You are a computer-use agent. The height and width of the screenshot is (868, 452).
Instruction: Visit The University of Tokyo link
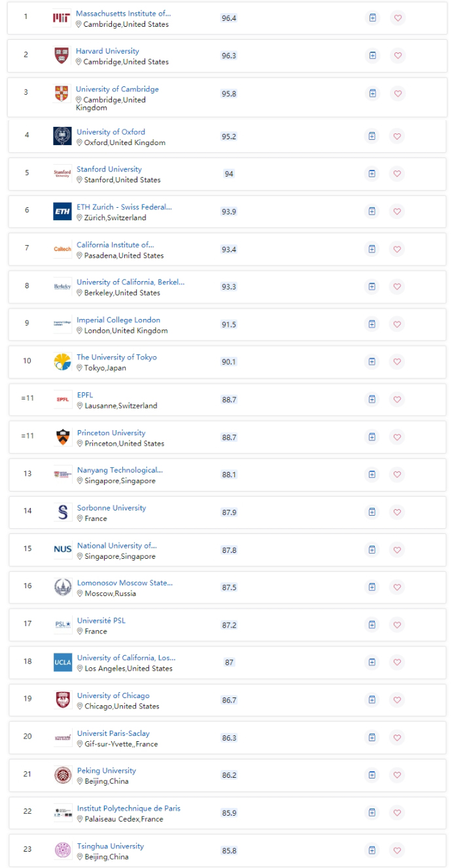point(117,358)
